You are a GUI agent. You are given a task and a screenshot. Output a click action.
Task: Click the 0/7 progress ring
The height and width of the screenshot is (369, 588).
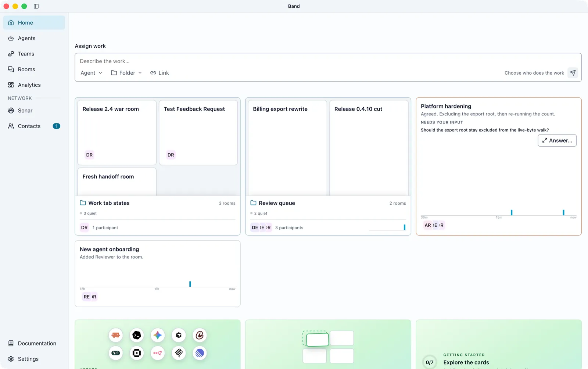430,362
